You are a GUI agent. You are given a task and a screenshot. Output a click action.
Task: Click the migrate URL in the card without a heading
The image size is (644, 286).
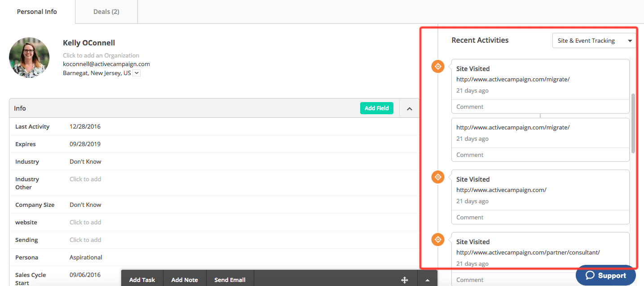[x=513, y=127]
